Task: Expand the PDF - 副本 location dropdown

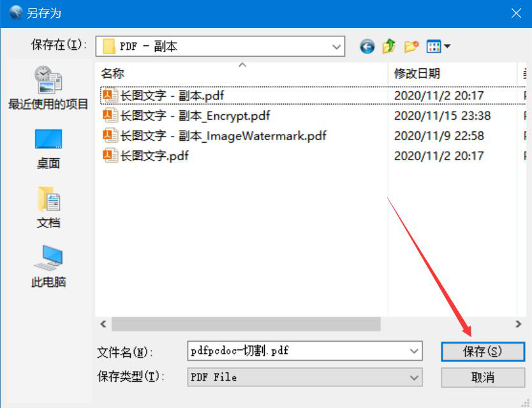Action: coord(336,47)
